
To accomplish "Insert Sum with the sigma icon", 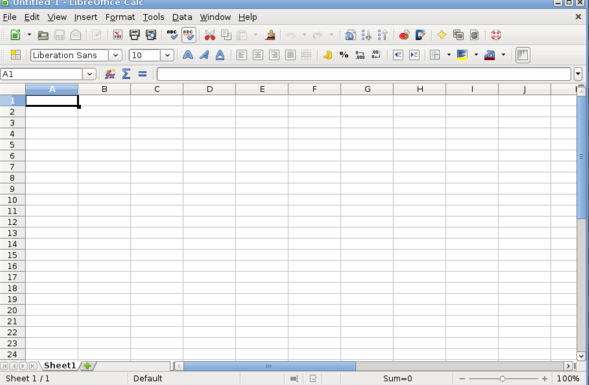I will coord(126,74).
